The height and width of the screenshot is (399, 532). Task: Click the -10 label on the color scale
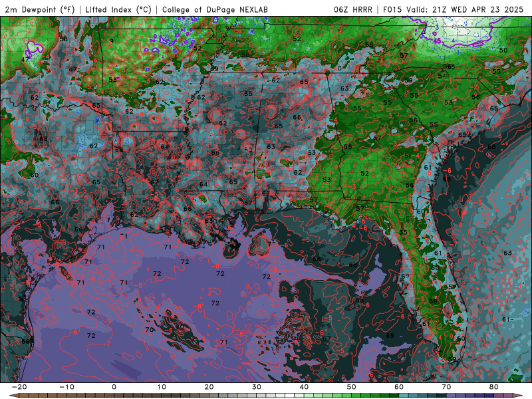tap(66, 387)
